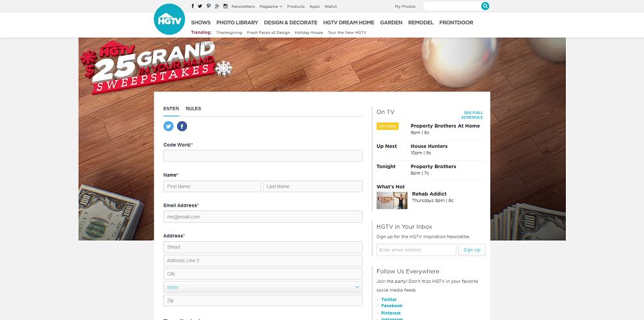Image resolution: width=644 pixels, height=320 pixels.
Task: Open DESIGN & DECORATE menu
Action: (x=291, y=23)
